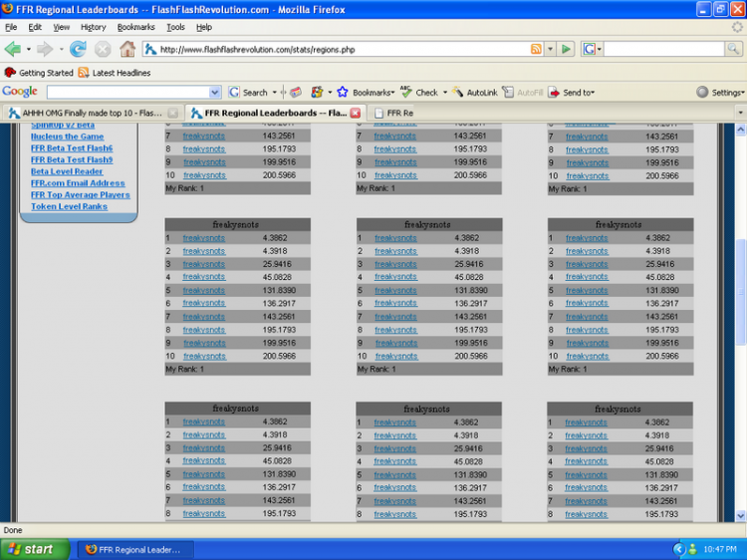
Task: Click the Send to button in the Google toolbar
Action: pyautogui.click(x=571, y=93)
